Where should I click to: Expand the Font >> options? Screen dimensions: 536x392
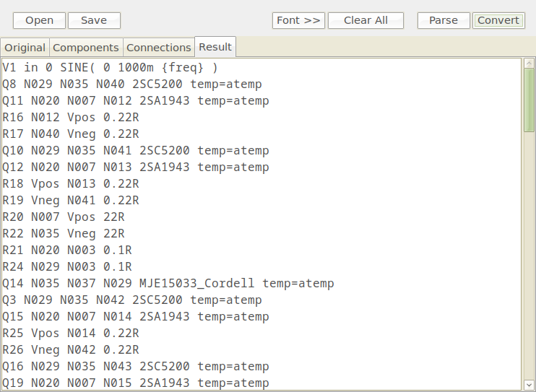point(298,20)
